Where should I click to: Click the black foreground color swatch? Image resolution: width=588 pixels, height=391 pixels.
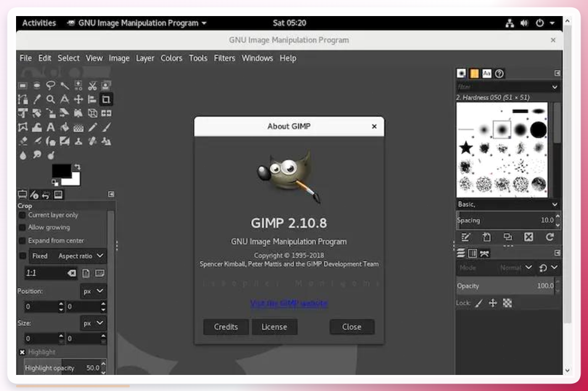tap(61, 170)
